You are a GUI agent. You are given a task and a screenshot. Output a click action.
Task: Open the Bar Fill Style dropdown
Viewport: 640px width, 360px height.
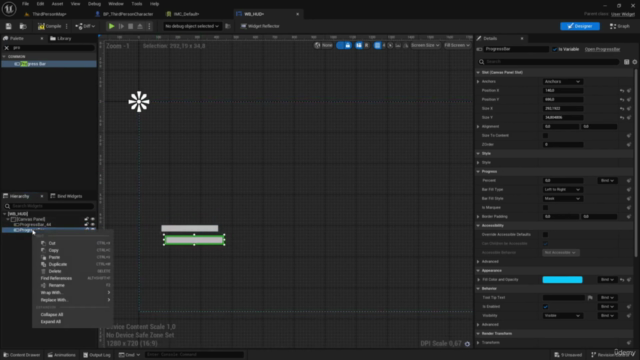tap(562, 198)
